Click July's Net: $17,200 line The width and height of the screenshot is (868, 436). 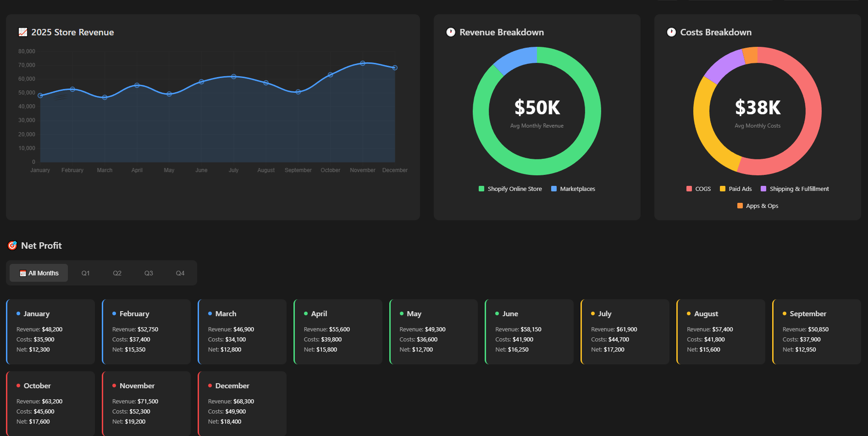pos(608,350)
